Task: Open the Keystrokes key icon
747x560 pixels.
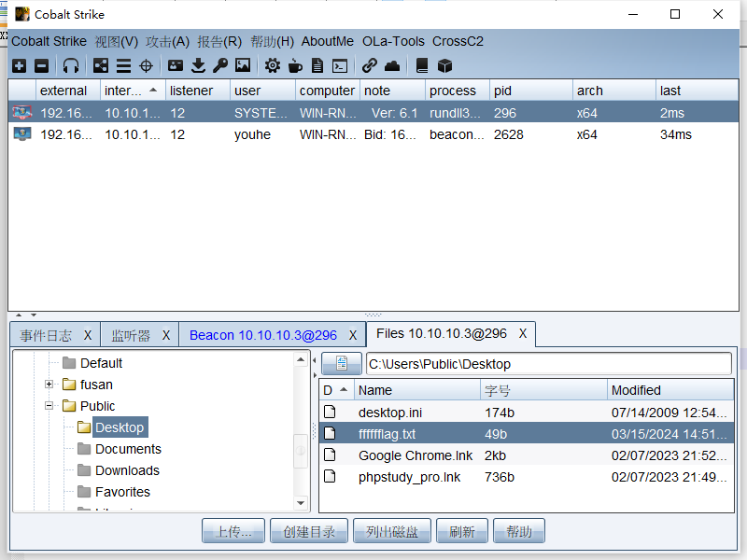Action: click(x=220, y=65)
